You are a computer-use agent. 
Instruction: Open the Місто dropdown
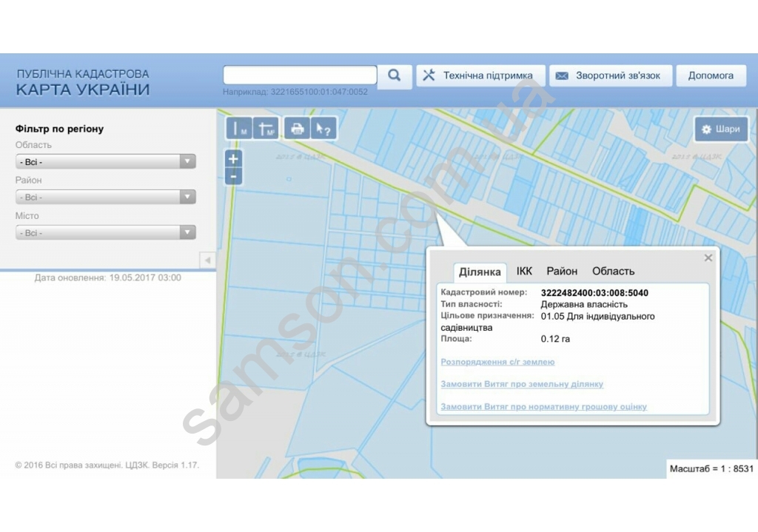(105, 232)
